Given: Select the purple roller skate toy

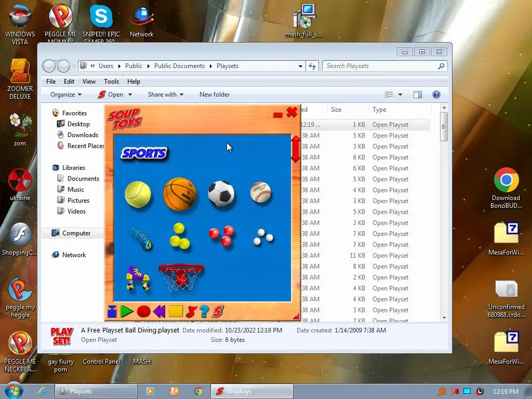Looking at the screenshot, I should pyautogui.click(x=138, y=278).
